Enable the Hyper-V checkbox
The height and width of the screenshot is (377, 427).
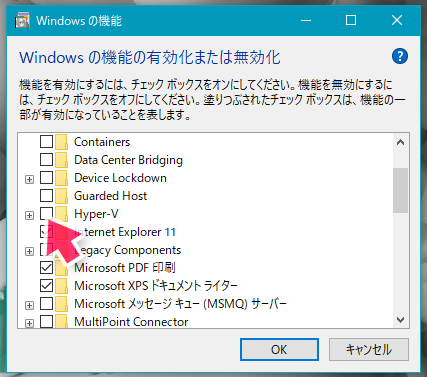(46, 214)
